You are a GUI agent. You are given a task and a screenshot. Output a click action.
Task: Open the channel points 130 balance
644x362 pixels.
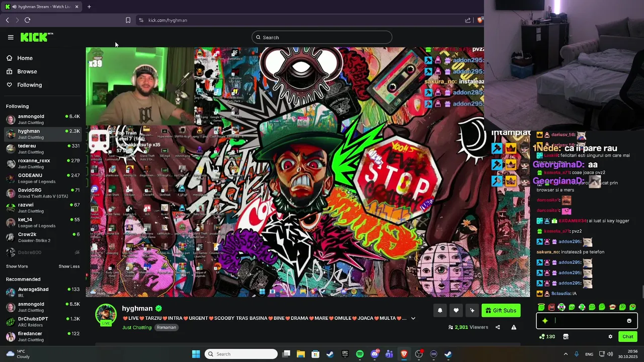tap(547, 337)
